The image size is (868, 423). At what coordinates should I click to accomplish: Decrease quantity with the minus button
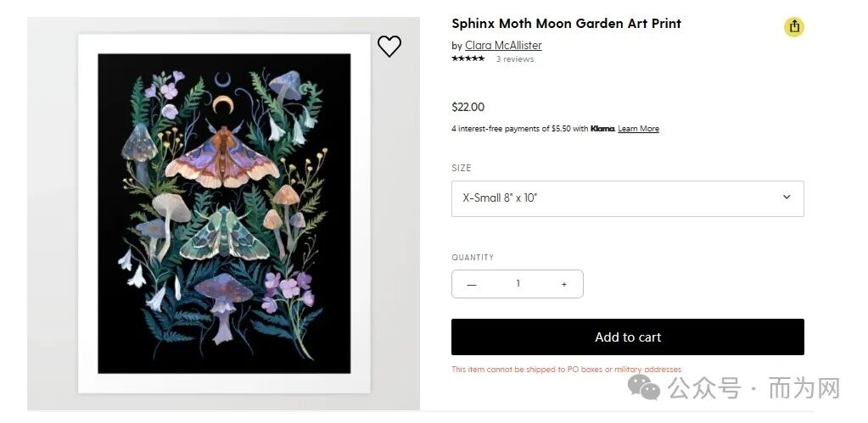click(472, 285)
